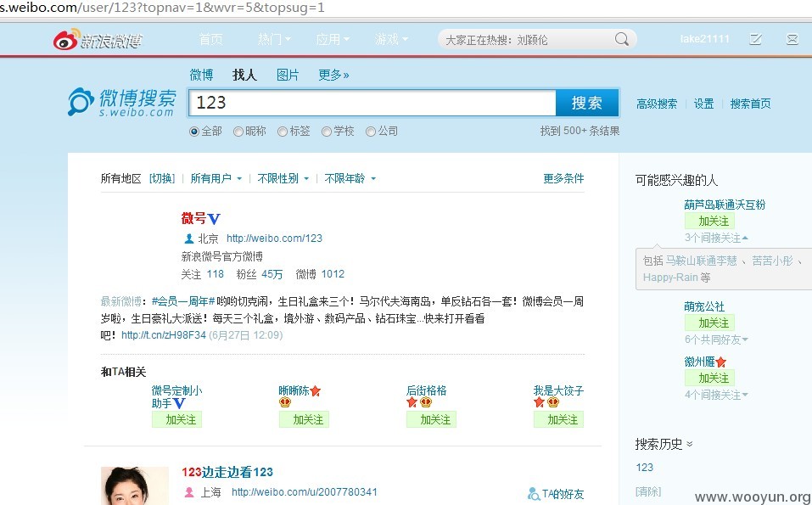Open the lake21111 account name

[705, 39]
